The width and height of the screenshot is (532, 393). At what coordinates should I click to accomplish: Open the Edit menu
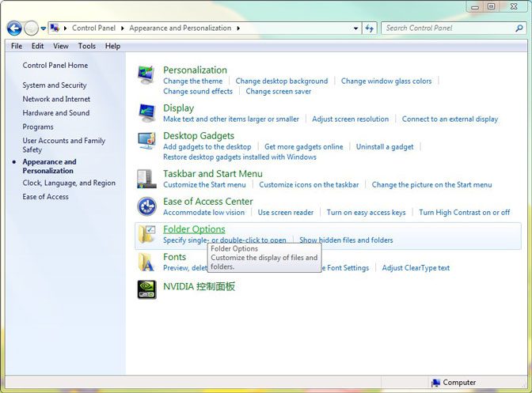point(37,46)
